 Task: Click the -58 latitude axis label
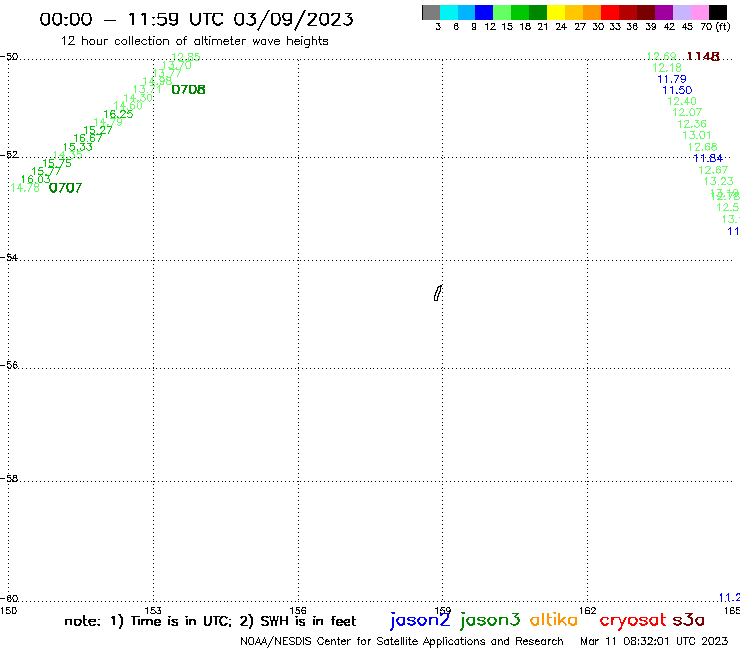click(x=9, y=479)
